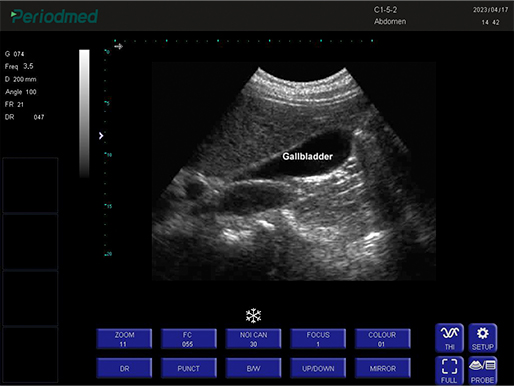Activate the PUNCT puncture guide button
The width and height of the screenshot is (514, 386).
pyautogui.click(x=189, y=368)
